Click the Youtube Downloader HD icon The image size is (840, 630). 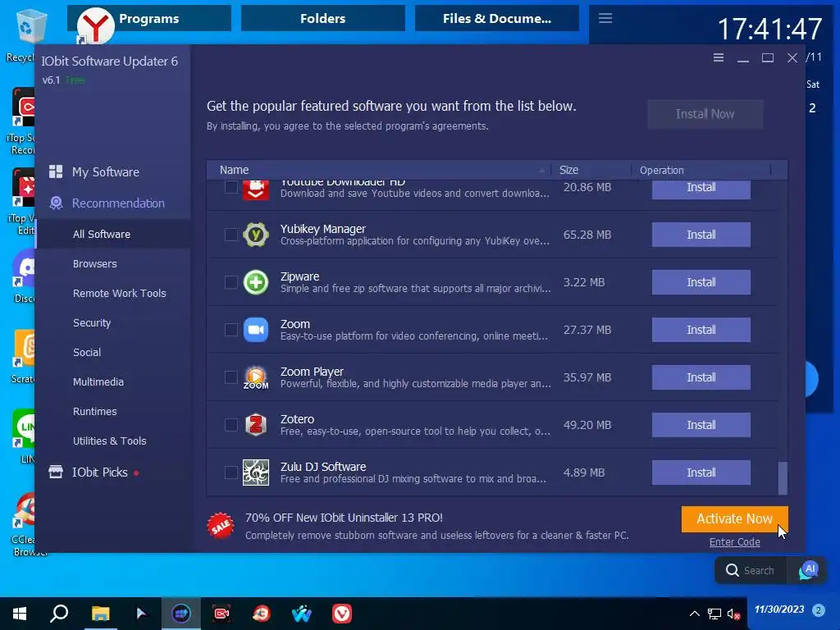(x=256, y=189)
